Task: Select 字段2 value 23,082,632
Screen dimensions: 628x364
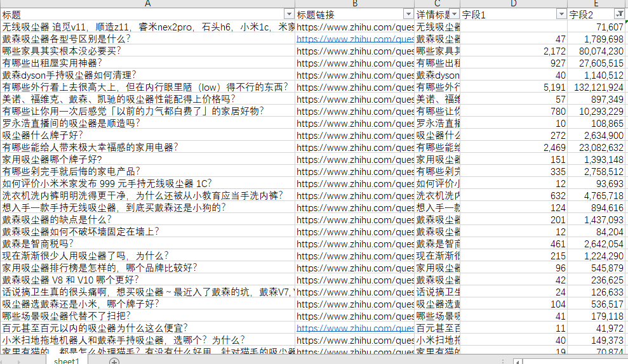Action: click(596, 148)
